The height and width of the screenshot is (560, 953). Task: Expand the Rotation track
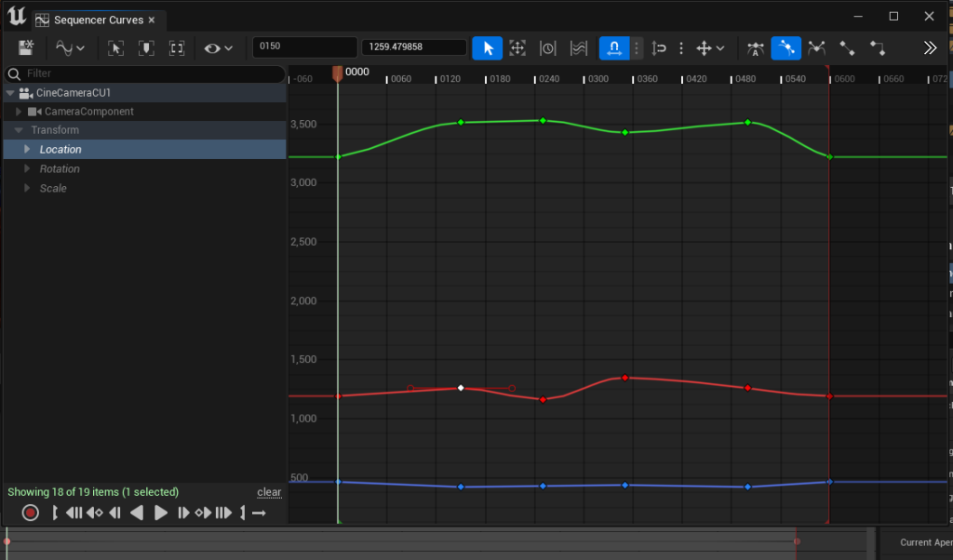click(x=27, y=169)
